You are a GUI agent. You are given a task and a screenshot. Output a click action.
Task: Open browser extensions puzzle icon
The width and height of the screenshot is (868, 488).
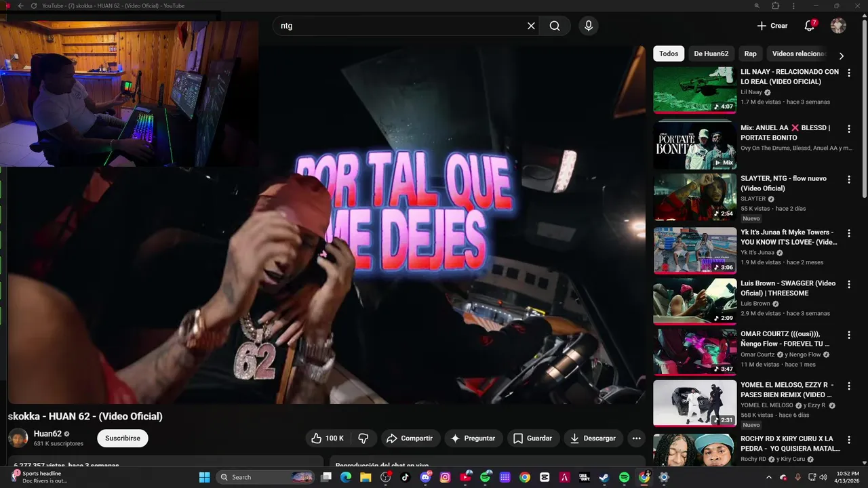tap(776, 5)
